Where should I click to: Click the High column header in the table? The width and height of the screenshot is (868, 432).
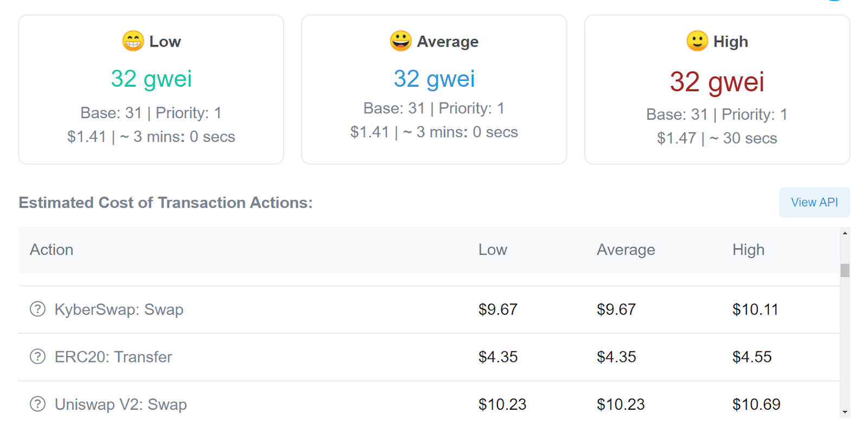(748, 250)
